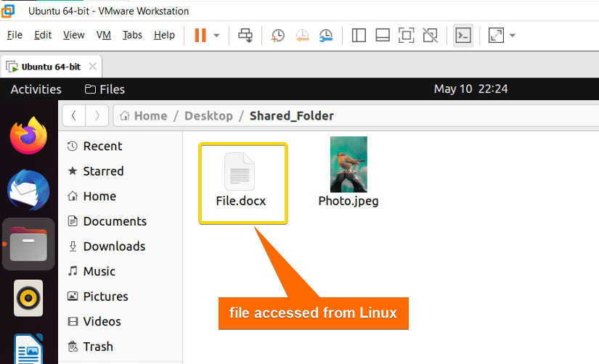Toggle the VMware library sidebar

[359, 36]
